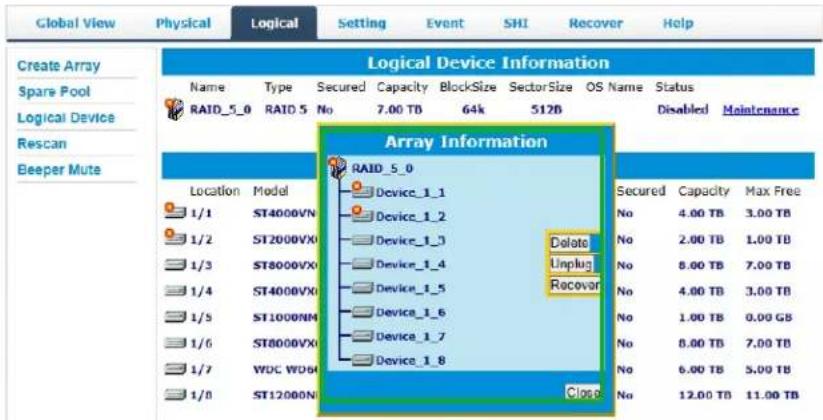Image resolution: width=823 pixels, height=420 pixels.
Task: Click the 7.00 TB capacity of RAID_5_0
Action: pos(399,110)
